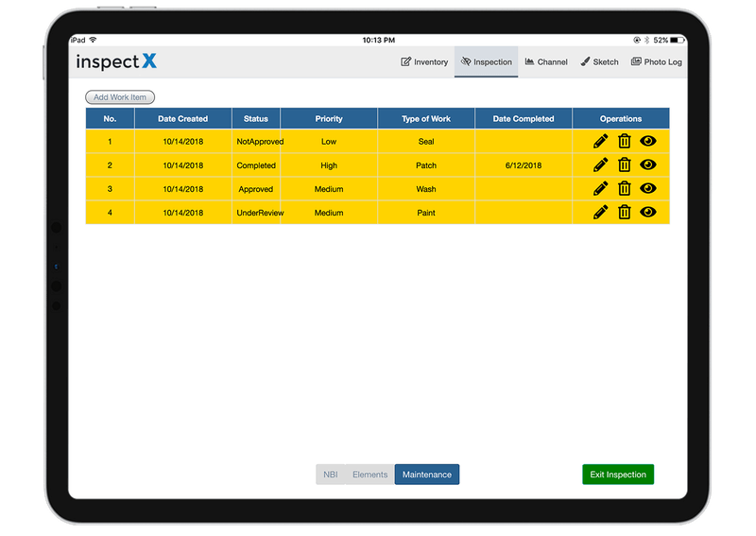The image size is (756, 536).
Task: Edit the Approved Wash work item
Action: coord(600,189)
